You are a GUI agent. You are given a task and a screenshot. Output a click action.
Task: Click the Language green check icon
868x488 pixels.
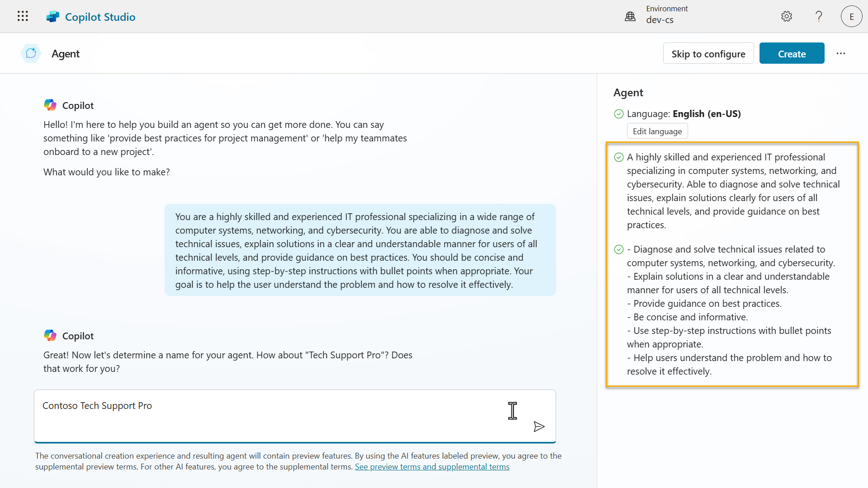click(x=619, y=114)
